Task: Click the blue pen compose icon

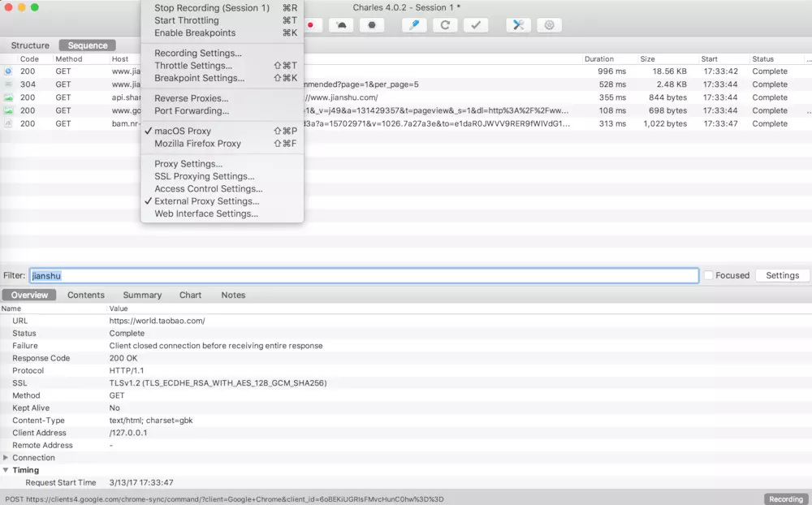Action: pos(414,25)
